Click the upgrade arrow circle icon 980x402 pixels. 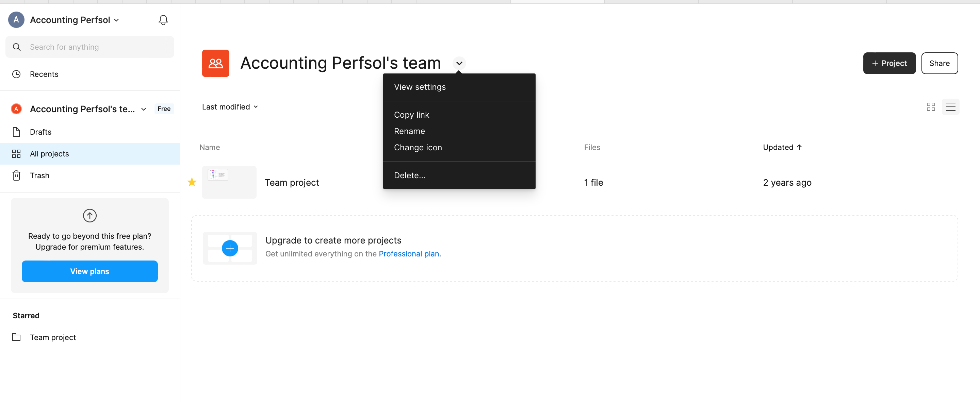(90, 216)
